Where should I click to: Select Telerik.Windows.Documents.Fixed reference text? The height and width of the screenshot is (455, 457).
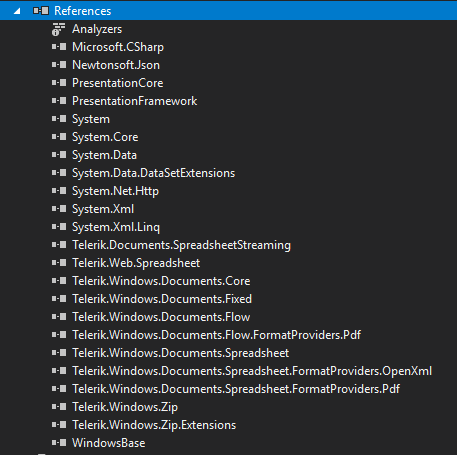[162, 299]
